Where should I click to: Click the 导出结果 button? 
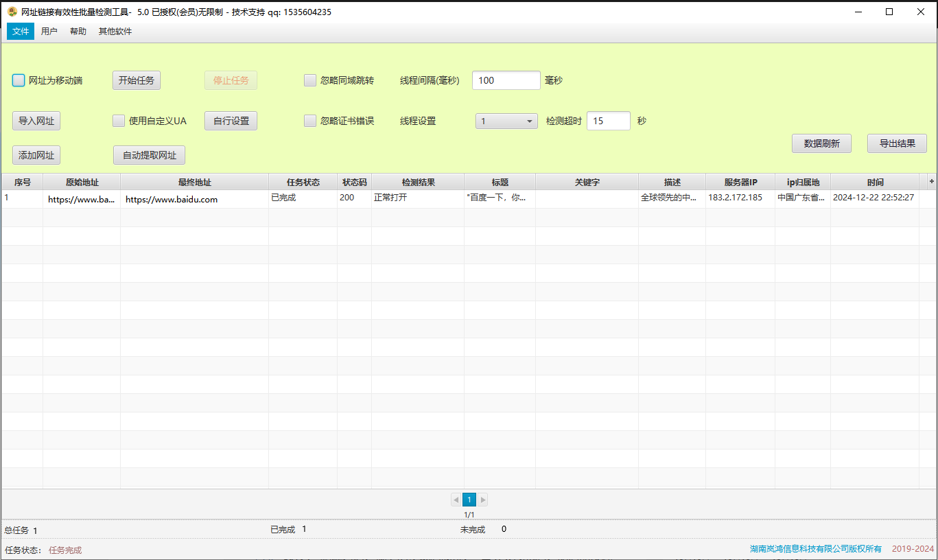click(897, 143)
